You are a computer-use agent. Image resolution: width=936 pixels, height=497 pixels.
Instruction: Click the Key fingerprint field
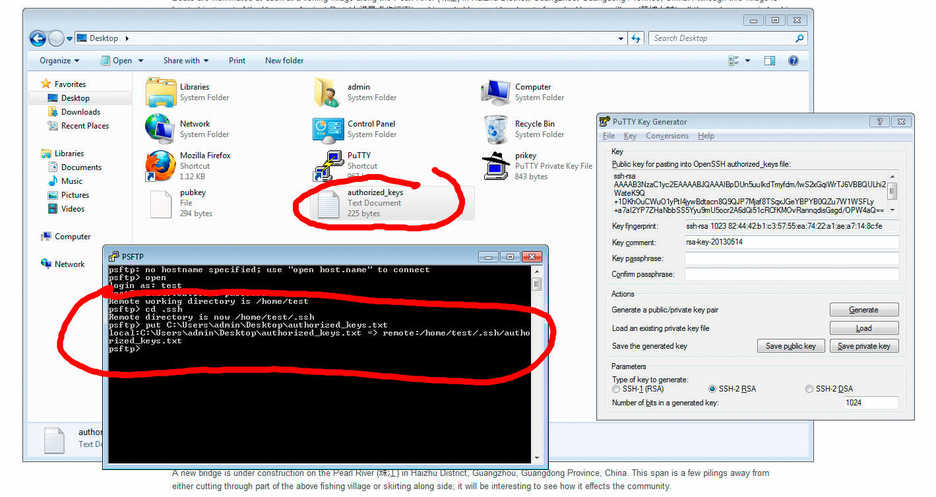click(x=792, y=226)
